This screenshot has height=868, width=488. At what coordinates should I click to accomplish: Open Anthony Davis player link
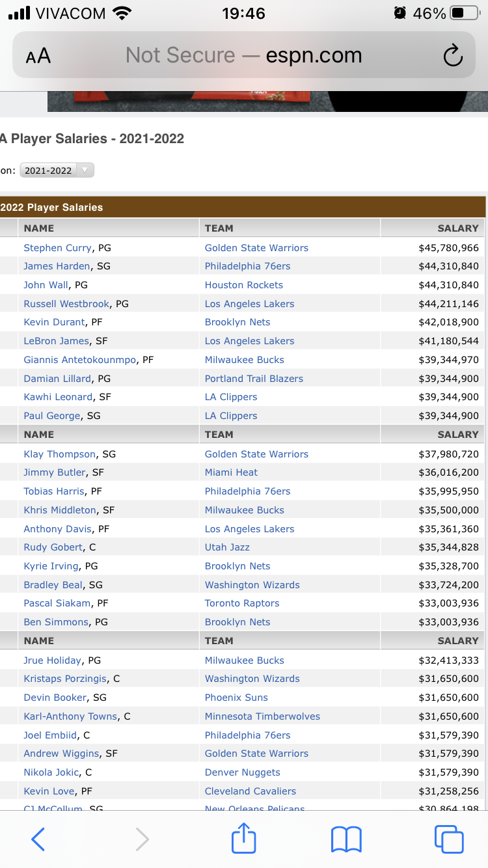58,529
